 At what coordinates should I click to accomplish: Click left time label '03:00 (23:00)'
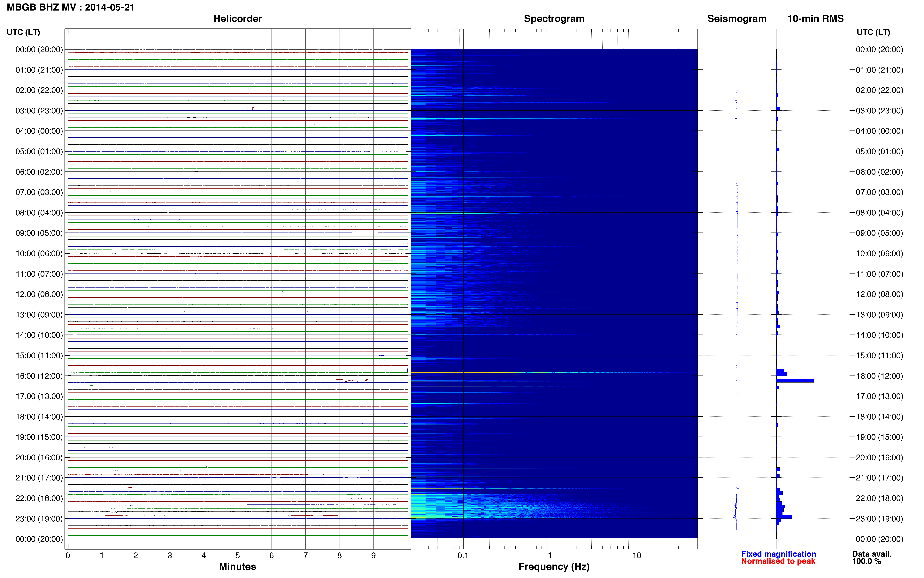tap(39, 110)
